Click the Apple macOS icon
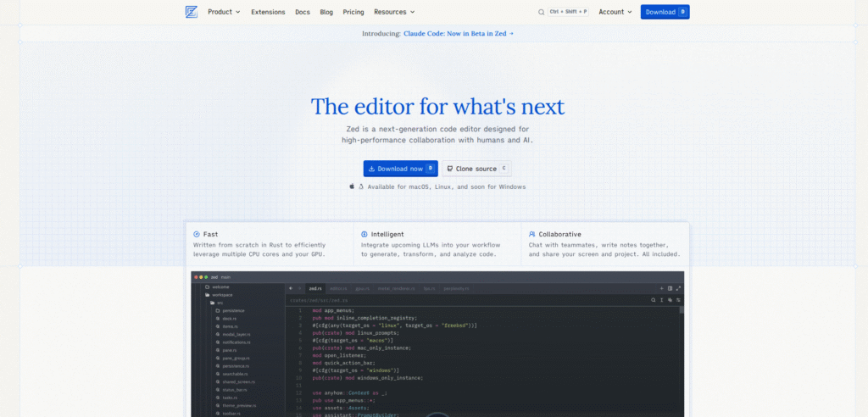This screenshot has width=868, height=417. pos(352,186)
